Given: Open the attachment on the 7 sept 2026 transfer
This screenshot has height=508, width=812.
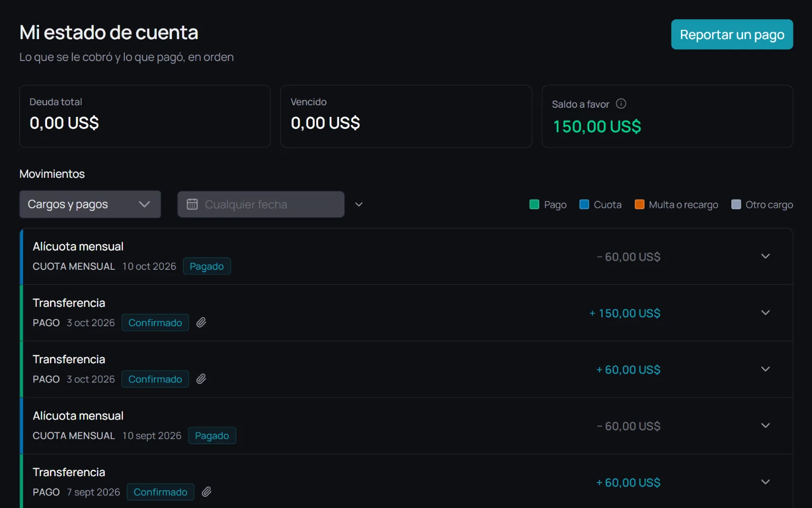Looking at the screenshot, I should [x=207, y=492].
